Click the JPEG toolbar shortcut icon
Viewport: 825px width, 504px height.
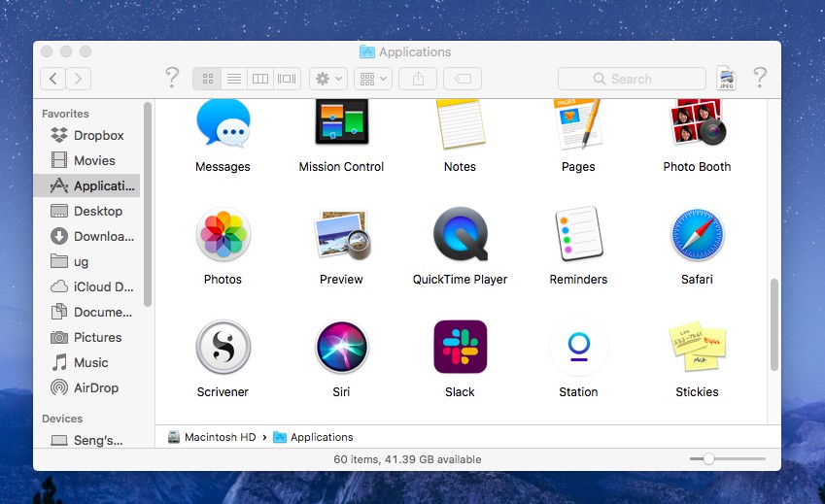(727, 78)
